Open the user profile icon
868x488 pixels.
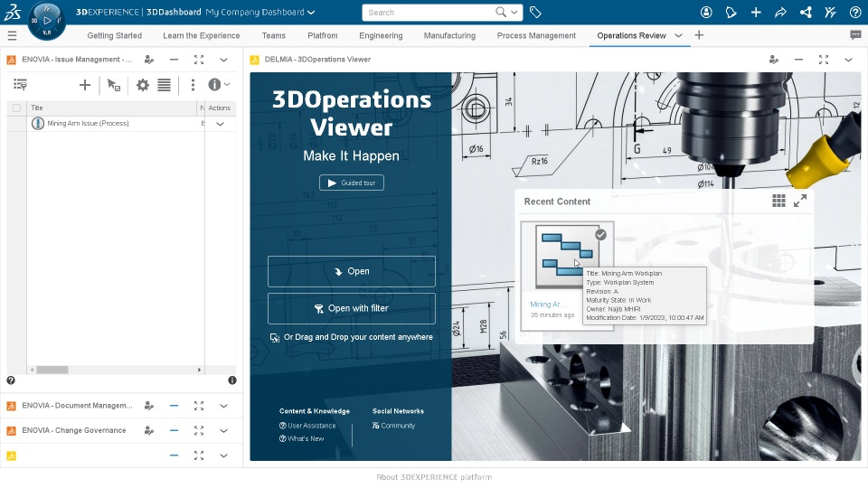click(x=706, y=12)
